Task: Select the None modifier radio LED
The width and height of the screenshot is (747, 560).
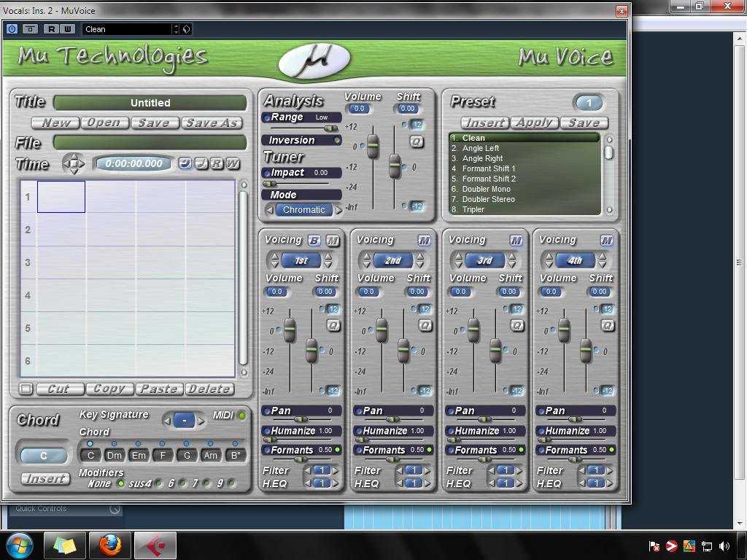Action: point(120,484)
